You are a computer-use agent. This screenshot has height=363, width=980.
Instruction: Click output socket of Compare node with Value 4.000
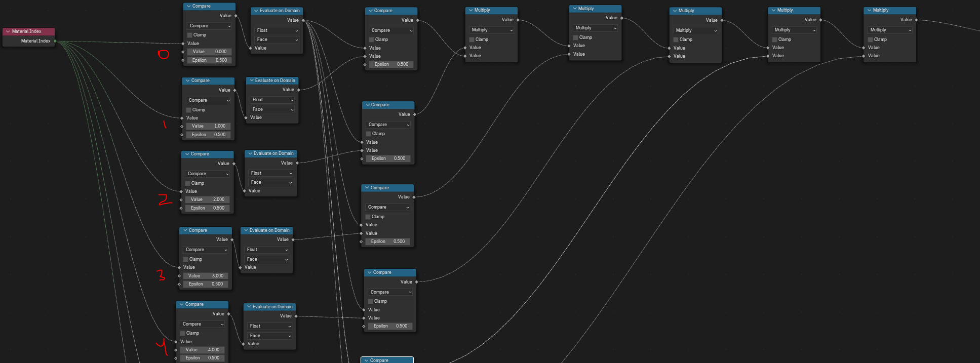(x=228, y=314)
